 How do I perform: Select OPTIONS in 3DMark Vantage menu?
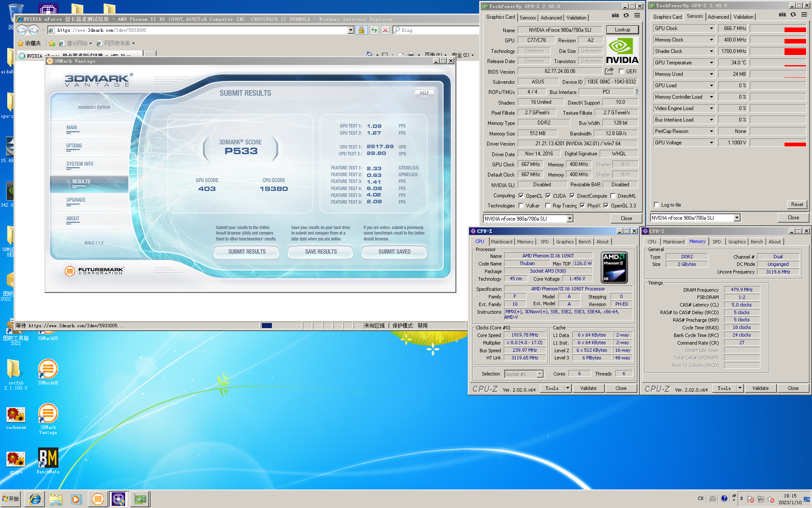[x=74, y=146]
